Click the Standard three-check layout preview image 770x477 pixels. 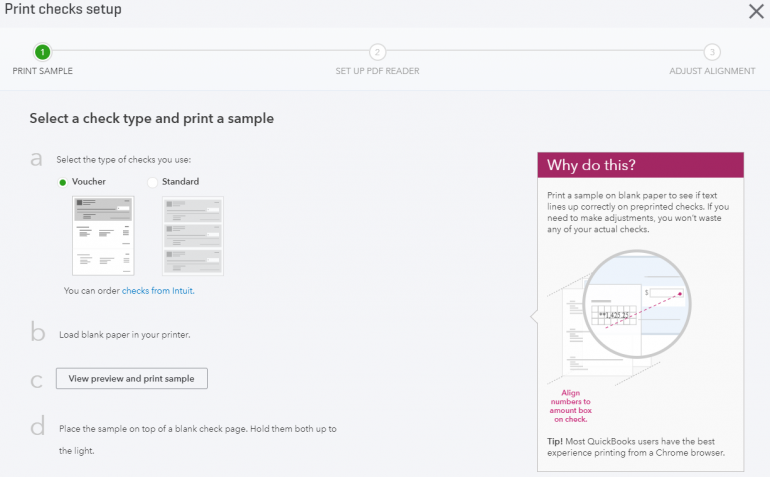coord(193,235)
